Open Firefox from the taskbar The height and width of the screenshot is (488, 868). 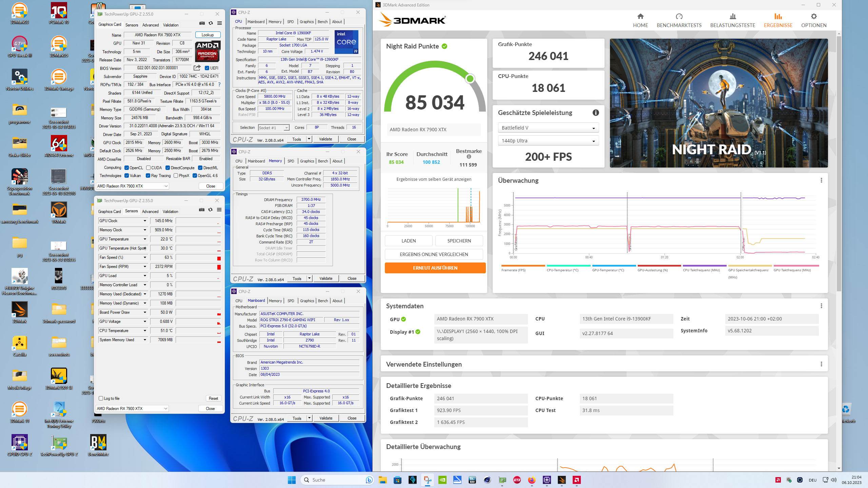point(532,480)
